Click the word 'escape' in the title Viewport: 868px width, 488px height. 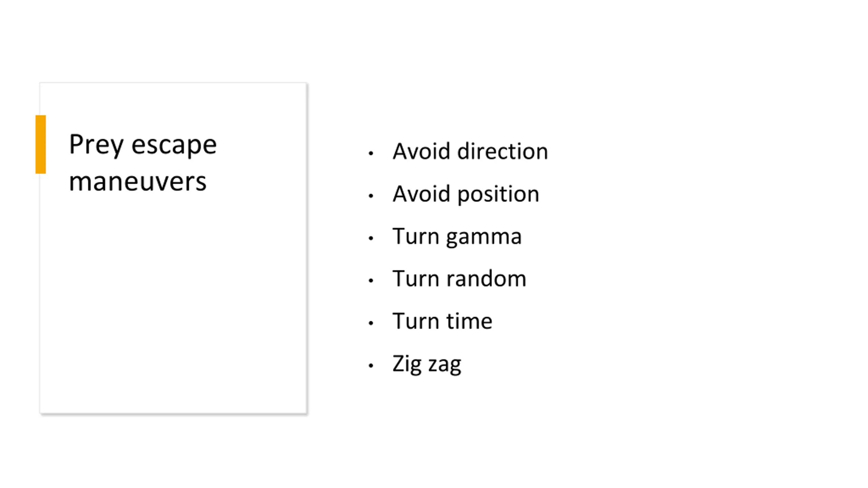pos(174,146)
